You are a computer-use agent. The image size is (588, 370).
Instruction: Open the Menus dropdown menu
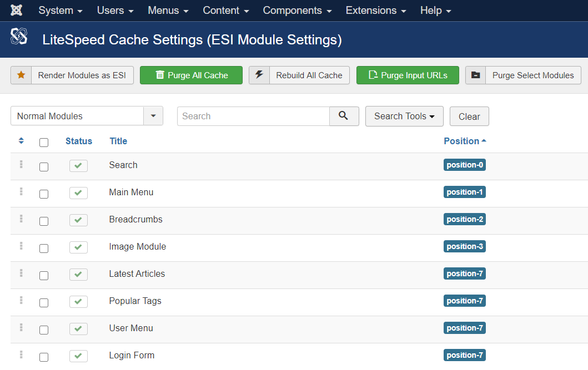coord(168,11)
